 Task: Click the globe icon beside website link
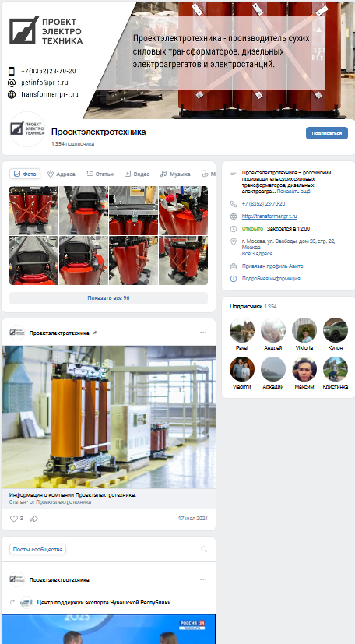pyautogui.click(x=234, y=216)
